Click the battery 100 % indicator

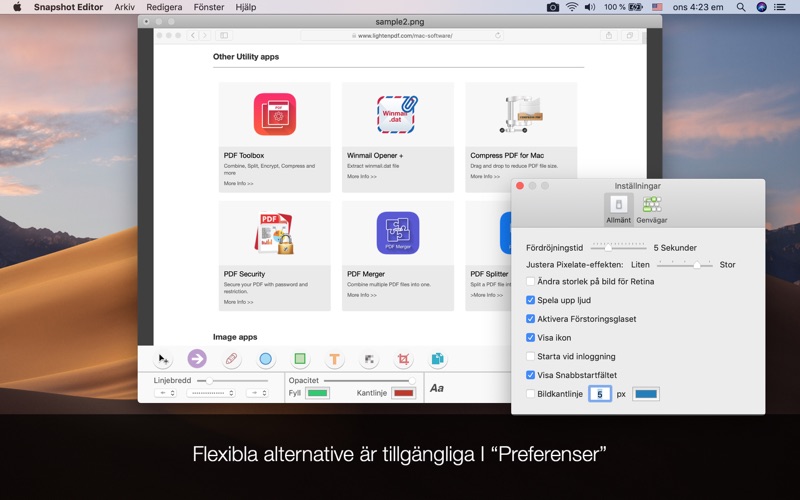click(623, 7)
